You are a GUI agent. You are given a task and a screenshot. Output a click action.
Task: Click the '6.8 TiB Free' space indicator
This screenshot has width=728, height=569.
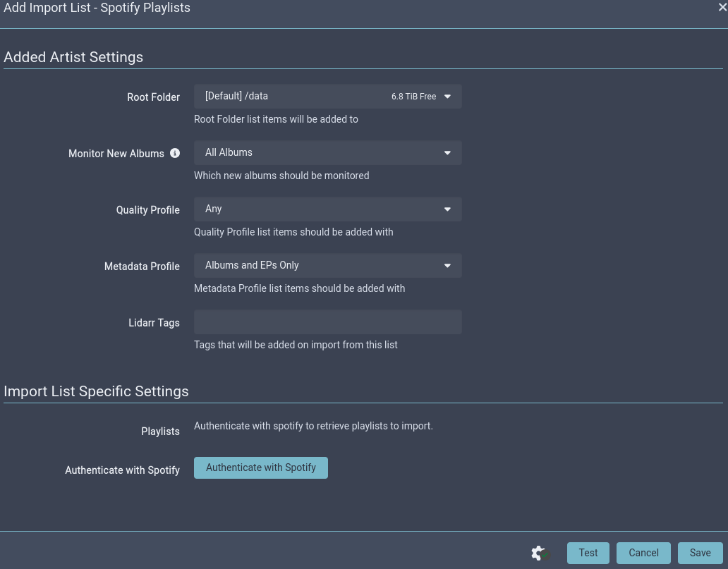[413, 97]
